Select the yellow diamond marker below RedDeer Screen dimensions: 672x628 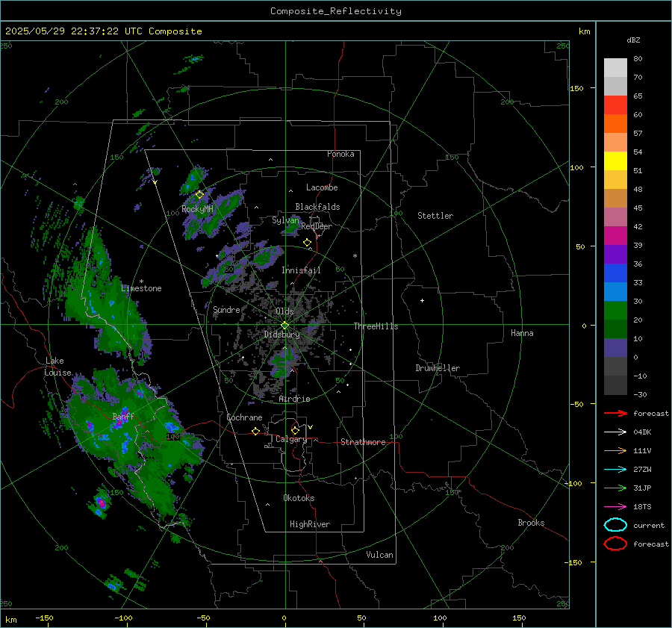point(307,243)
